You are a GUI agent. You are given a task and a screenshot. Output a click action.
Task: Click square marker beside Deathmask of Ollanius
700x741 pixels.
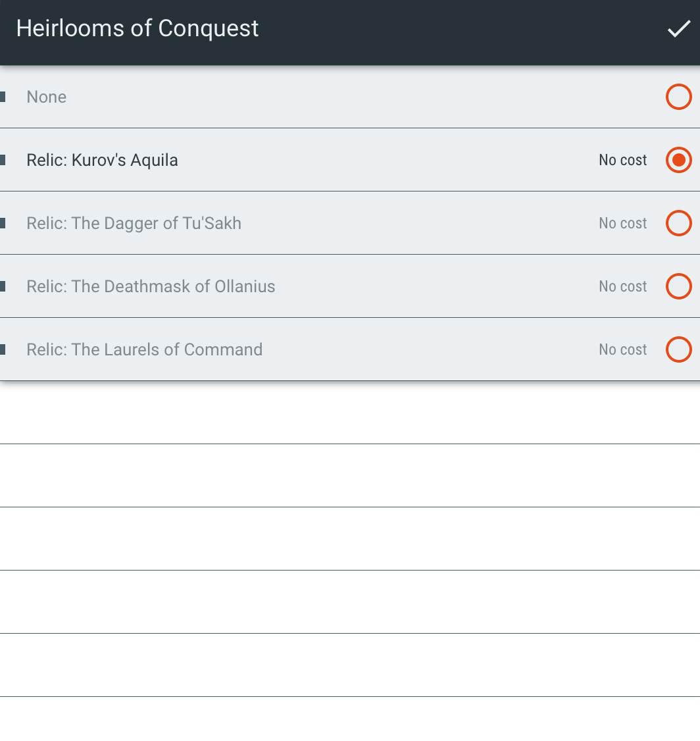pos(3,286)
